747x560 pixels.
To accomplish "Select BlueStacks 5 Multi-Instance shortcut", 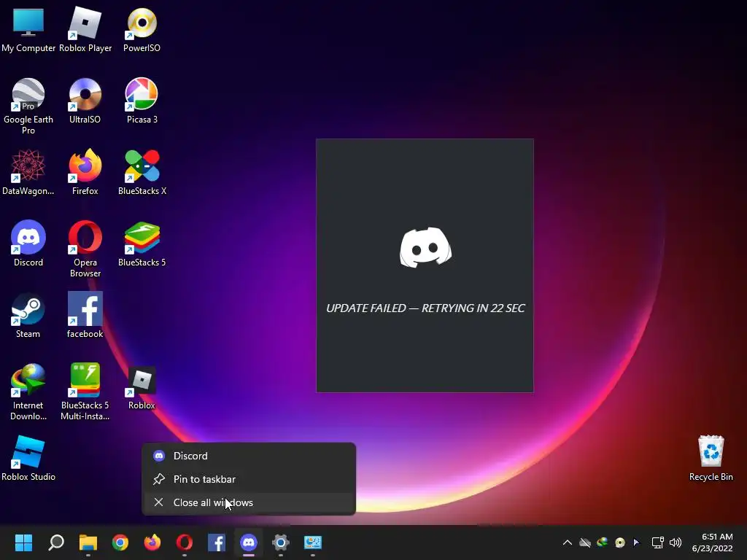I will click(85, 392).
